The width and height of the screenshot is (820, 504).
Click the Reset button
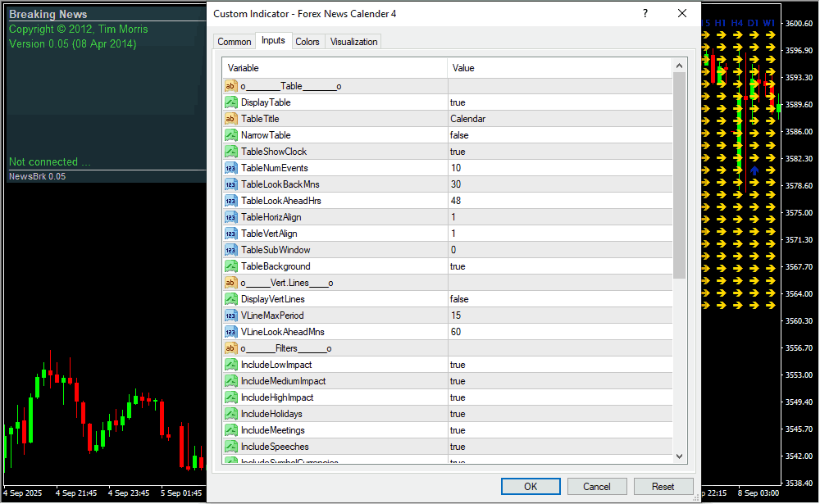pos(663,486)
